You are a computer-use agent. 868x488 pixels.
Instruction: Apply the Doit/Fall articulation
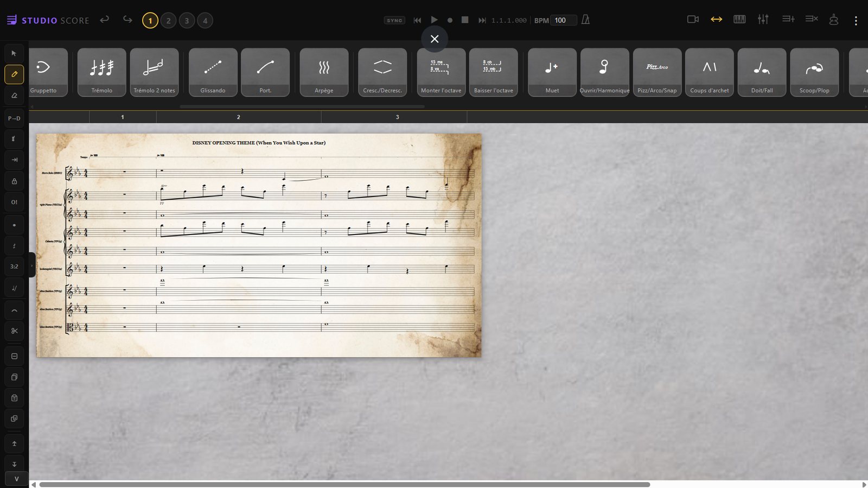coord(762,72)
